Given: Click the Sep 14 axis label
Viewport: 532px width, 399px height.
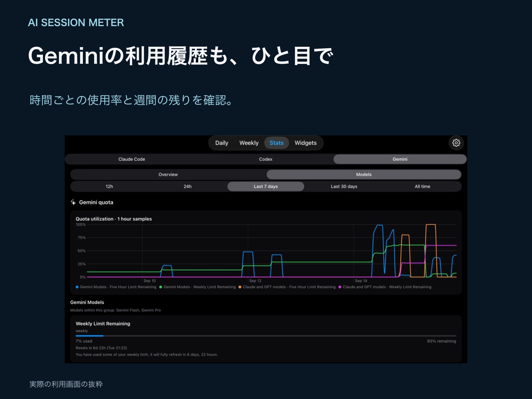Looking at the screenshot, I should click(x=361, y=281).
